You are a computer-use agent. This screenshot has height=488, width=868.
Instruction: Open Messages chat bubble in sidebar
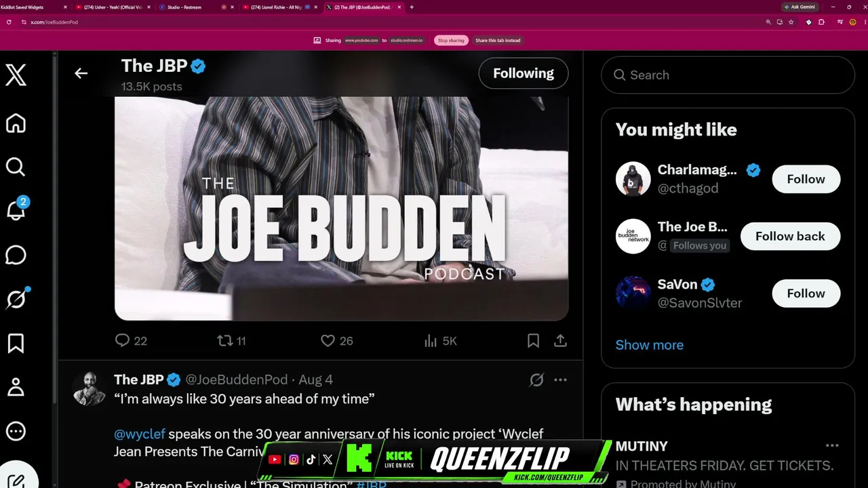[x=16, y=255]
